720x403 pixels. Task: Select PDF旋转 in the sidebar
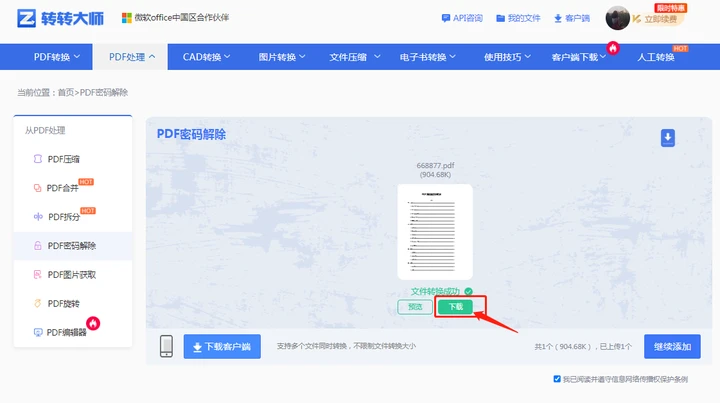(x=73, y=303)
